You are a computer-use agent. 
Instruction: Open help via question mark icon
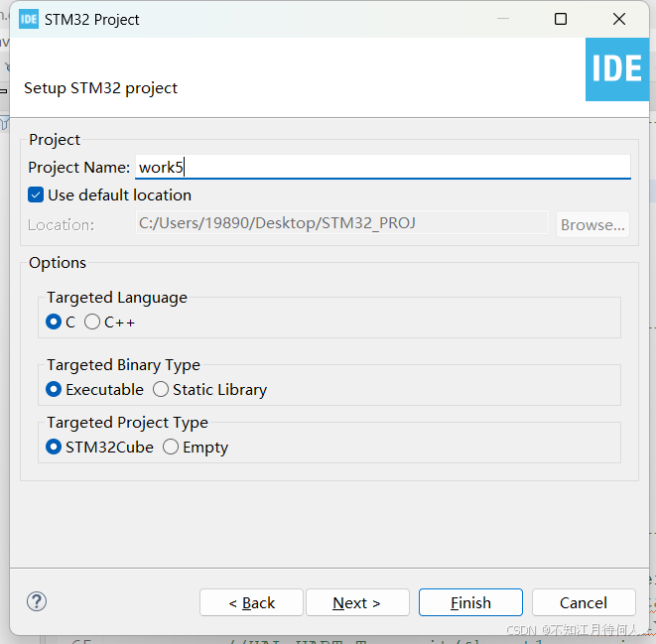37,601
